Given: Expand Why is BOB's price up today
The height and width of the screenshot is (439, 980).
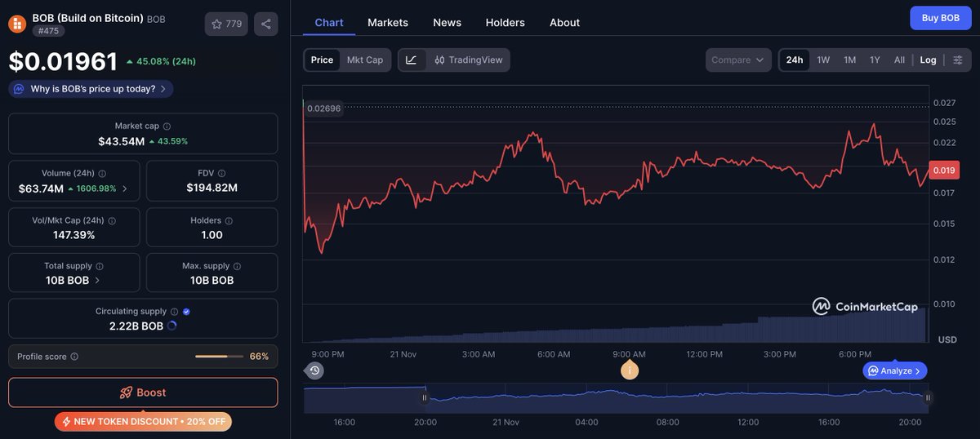Looking at the screenshot, I should (x=91, y=89).
